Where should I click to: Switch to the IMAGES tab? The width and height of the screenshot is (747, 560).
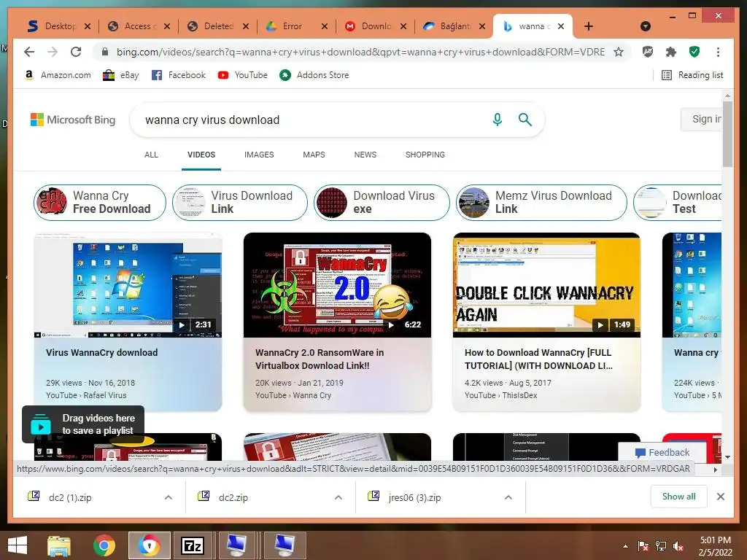pyautogui.click(x=259, y=155)
